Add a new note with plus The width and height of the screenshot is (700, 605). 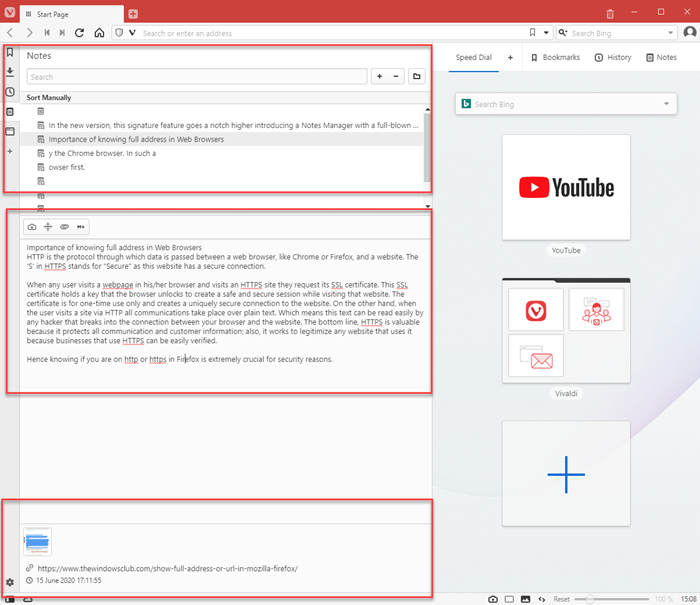pyautogui.click(x=379, y=76)
